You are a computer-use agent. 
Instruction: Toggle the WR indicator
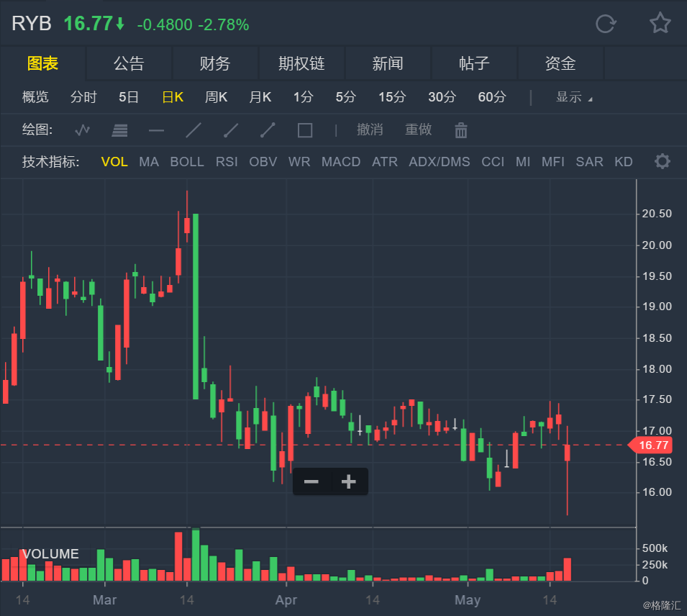[x=299, y=162]
